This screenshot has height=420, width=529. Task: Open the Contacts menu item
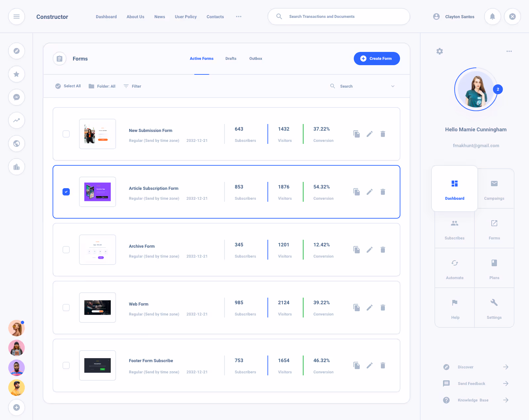(x=215, y=17)
